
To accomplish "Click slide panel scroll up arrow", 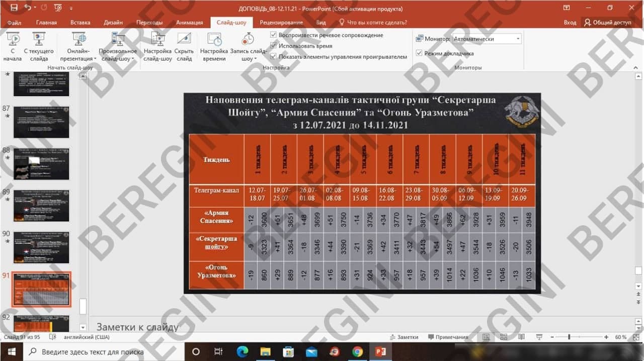I will pos(84,76).
